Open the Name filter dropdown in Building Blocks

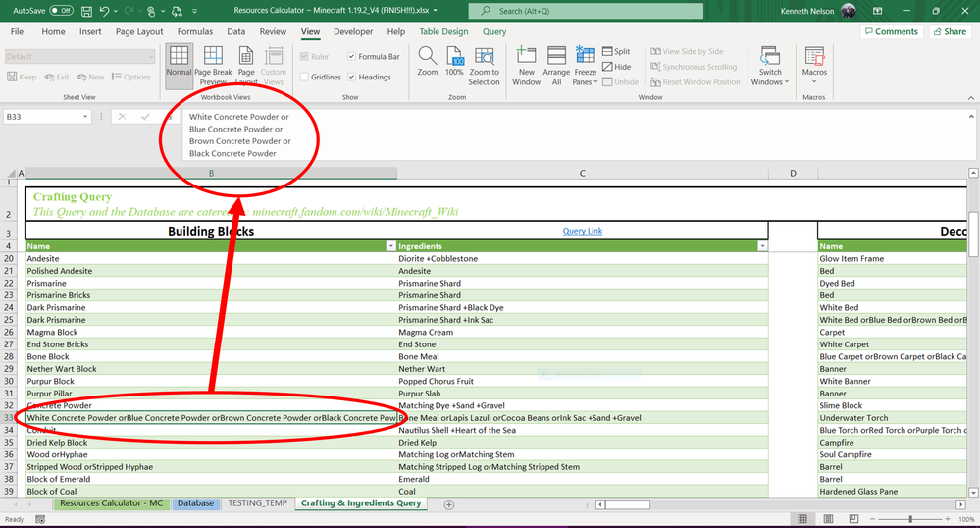click(x=391, y=246)
